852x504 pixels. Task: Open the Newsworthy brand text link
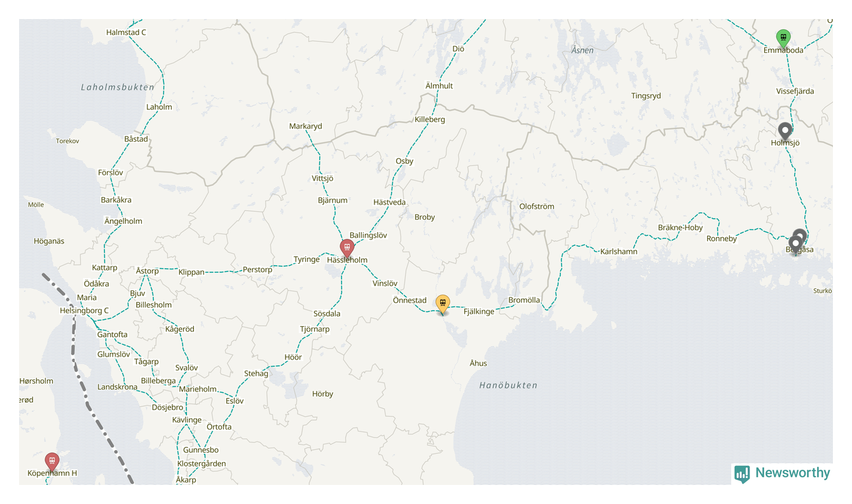point(792,473)
